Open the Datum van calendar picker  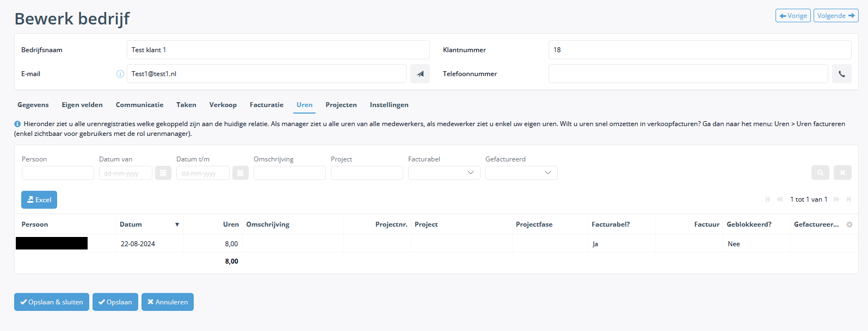pos(163,173)
